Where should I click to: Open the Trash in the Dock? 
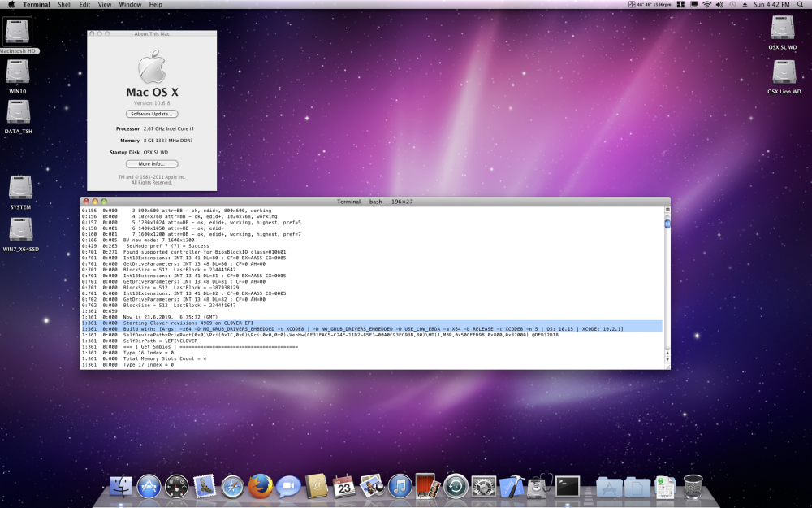pyautogui.click(x=693, y=486)
